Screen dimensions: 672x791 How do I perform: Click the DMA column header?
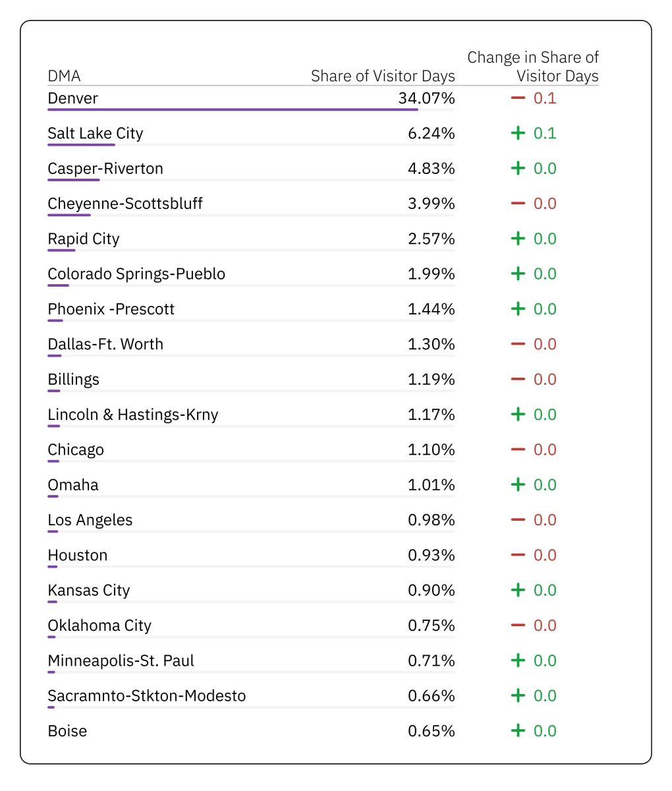click(64, 76)
